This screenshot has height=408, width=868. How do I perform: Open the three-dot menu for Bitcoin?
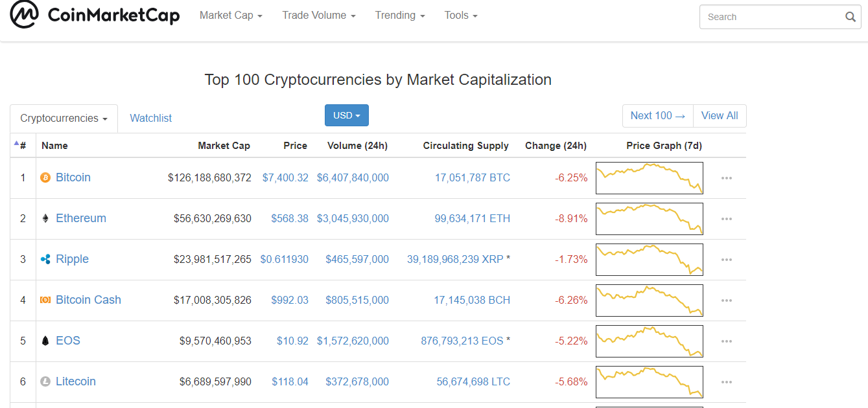727,178
